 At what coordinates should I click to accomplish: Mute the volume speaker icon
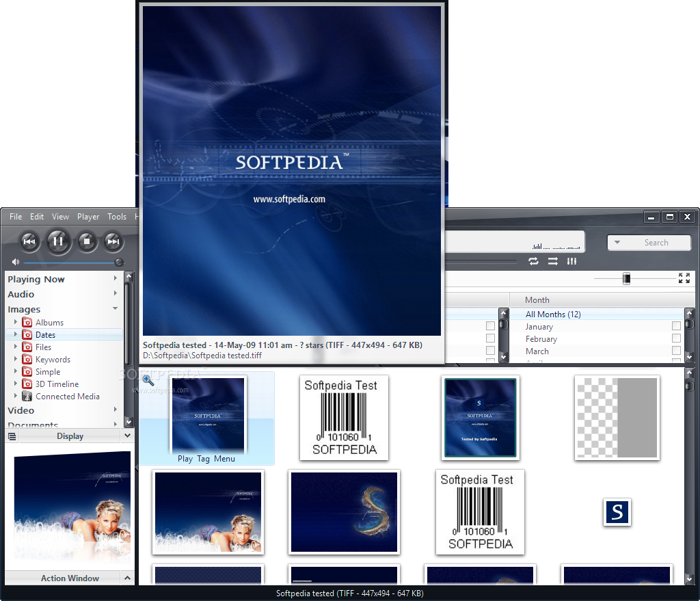(x=16, y=262)
